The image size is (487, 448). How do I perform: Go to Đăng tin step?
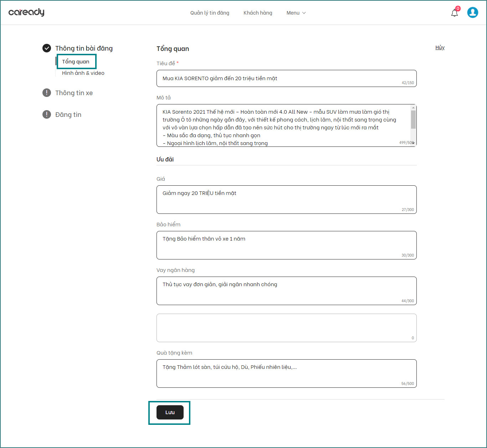pyautogui.click(x=68, y=115)
